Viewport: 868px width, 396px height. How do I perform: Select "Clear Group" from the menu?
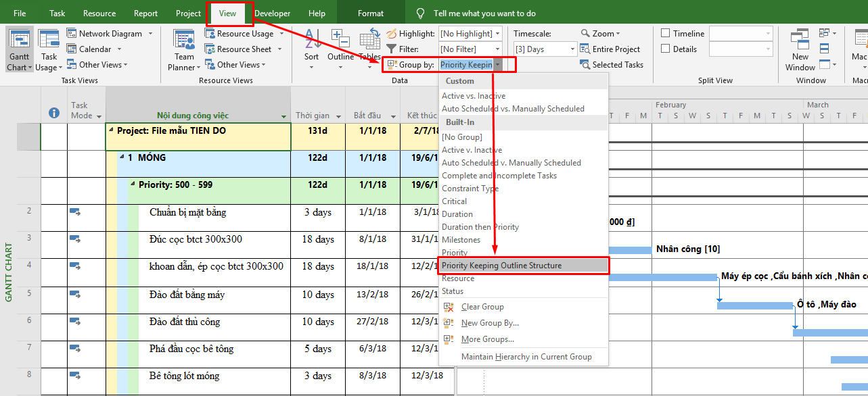coord(483,307)
